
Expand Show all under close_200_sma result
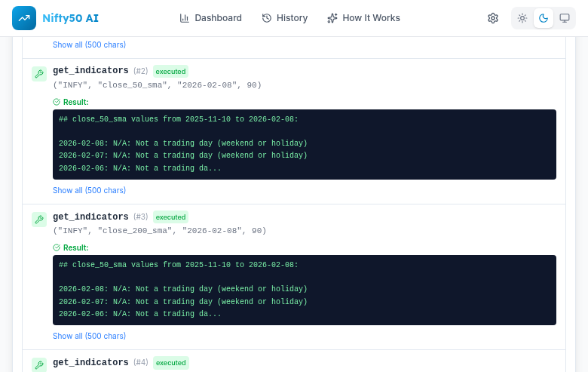click(x=89, y=336)
